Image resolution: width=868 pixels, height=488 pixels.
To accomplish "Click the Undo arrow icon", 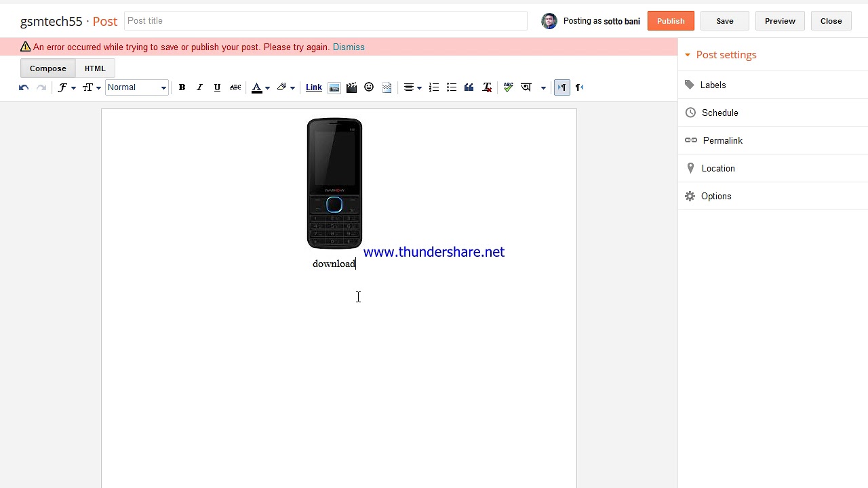I will [x=24, y=87].
